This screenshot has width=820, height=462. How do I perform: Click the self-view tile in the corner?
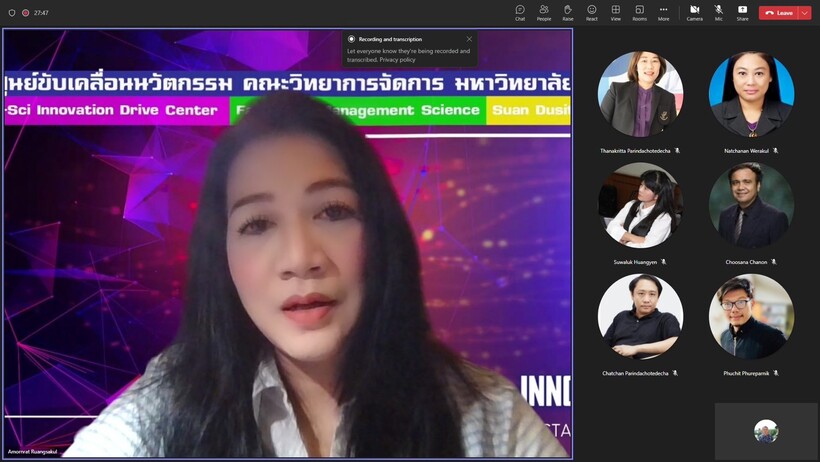[766, 432]
